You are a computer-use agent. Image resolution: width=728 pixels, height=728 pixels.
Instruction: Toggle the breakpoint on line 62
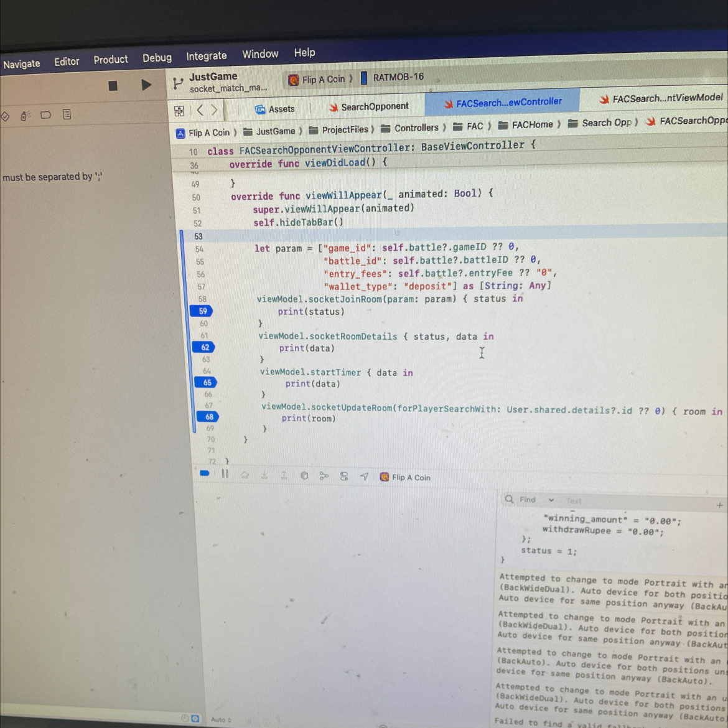(204, 347)
